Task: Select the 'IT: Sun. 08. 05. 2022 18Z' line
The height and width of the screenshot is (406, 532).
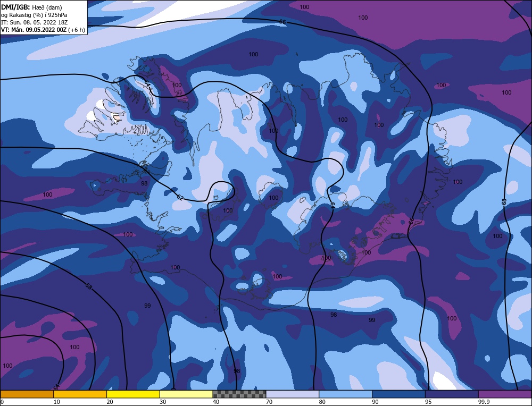Action: (34, 22)
